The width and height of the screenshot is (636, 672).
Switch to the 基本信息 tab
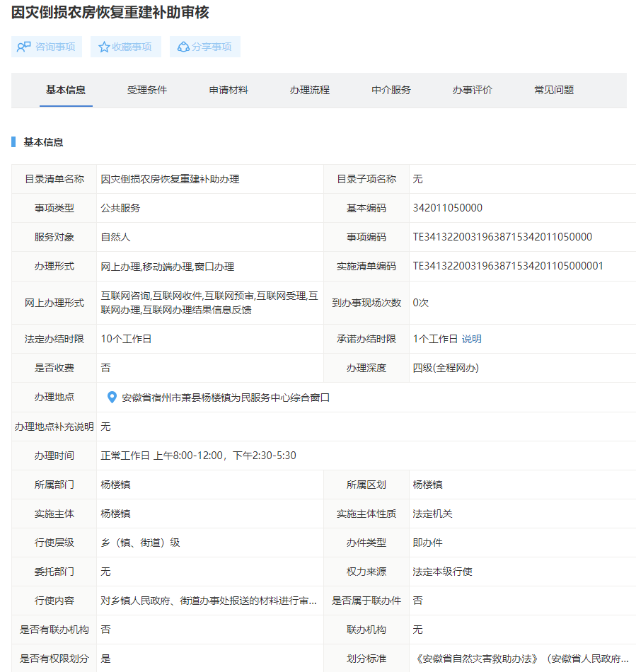click(x=66, y=90)
